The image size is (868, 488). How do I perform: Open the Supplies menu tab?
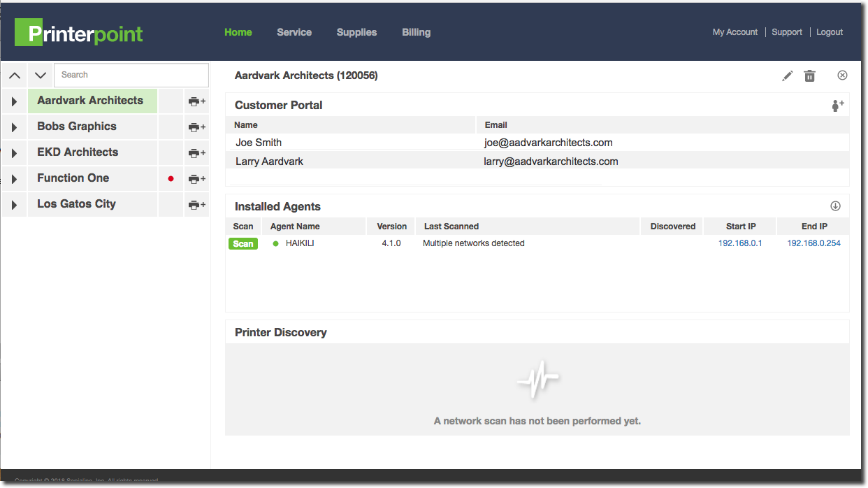coord(356,32)
